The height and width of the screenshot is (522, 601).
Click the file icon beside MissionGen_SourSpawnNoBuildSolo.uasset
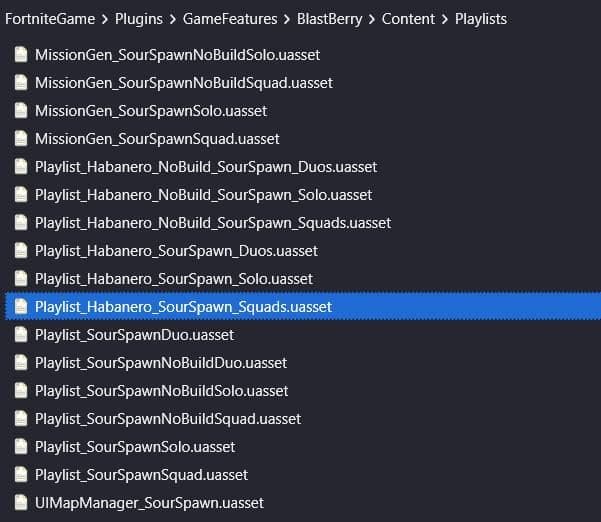[21, 55]
